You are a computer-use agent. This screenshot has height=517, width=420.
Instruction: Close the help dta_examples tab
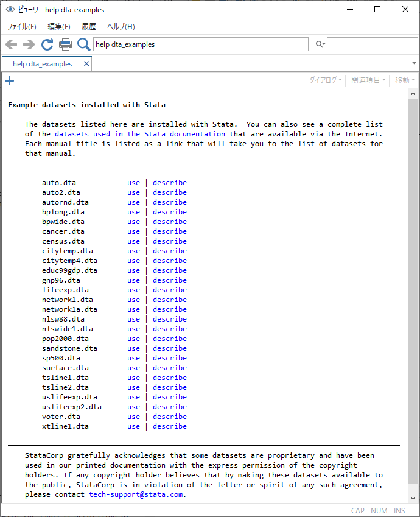click(86, 64)
